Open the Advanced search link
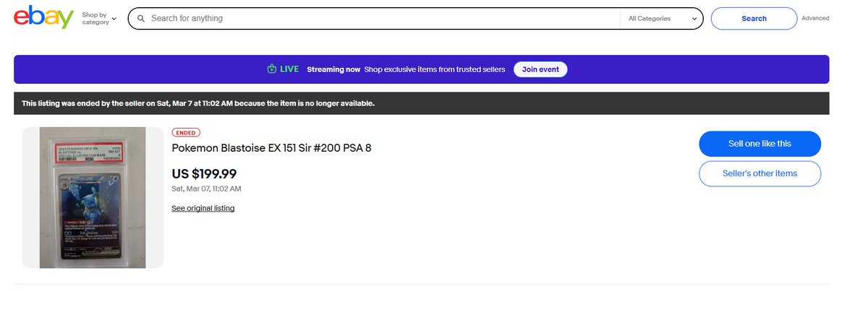Image resolution: width=868 pixels, height=312 pixels. (x=815, y=18)
